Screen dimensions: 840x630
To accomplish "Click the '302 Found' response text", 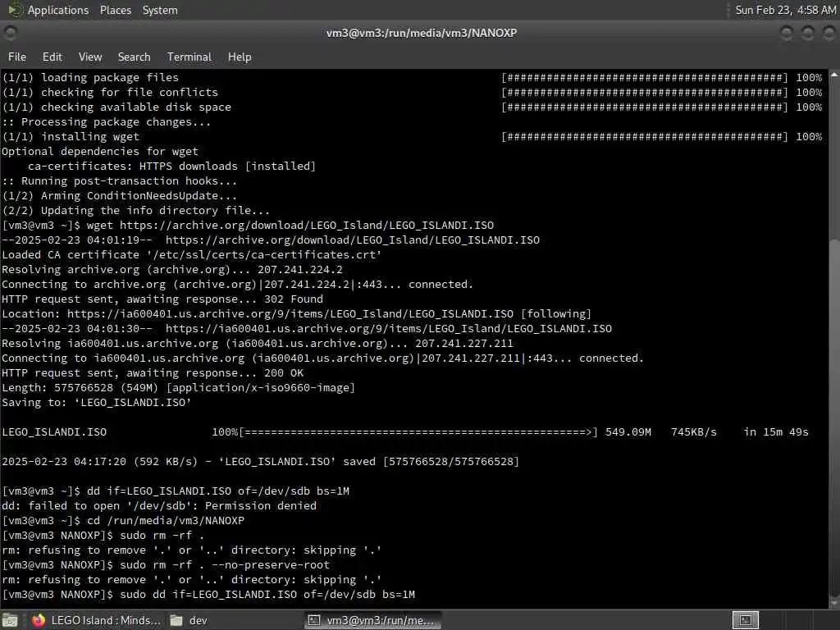I will (294, 299).
